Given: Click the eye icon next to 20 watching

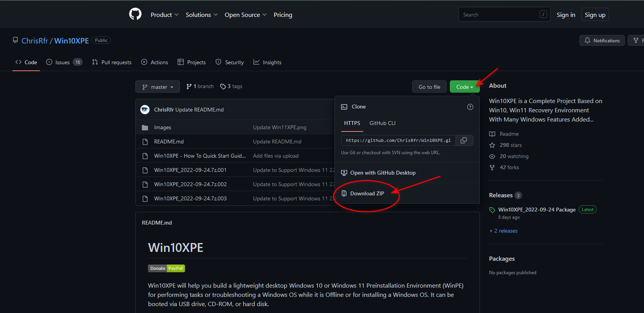Looking at the screenshot, I should point(492,156).
